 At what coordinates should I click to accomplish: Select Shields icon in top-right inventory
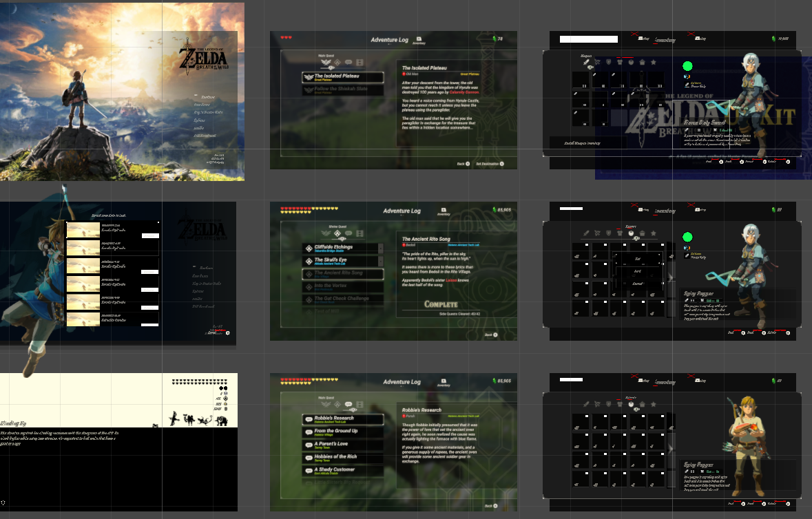coord(608,62)
